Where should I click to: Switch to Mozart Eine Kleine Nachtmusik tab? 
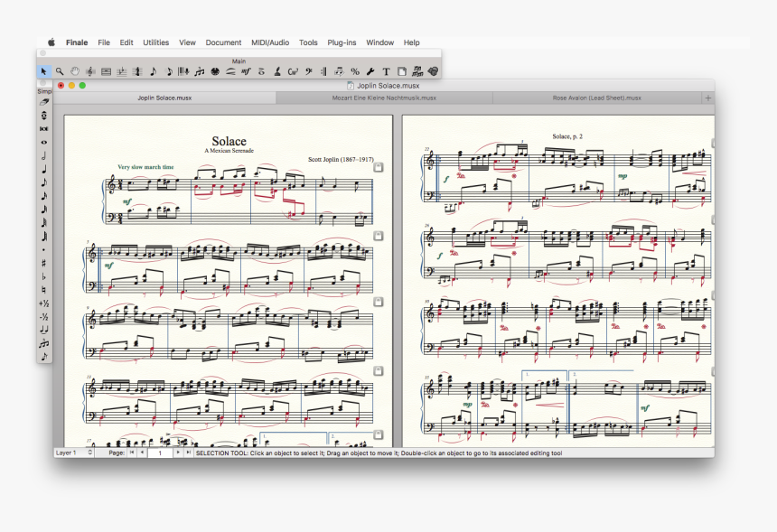[x=383, y=98]
